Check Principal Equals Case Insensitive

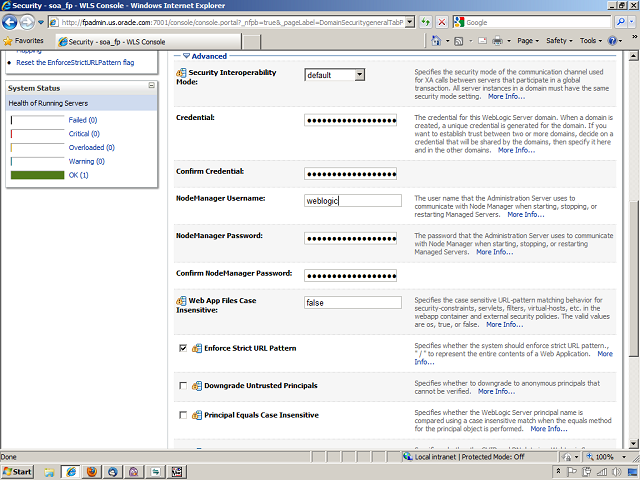(182, 415)
